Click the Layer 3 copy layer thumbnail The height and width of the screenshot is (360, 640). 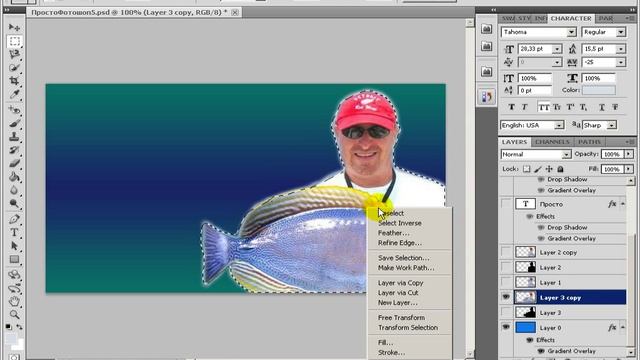[x=525, y=297]
